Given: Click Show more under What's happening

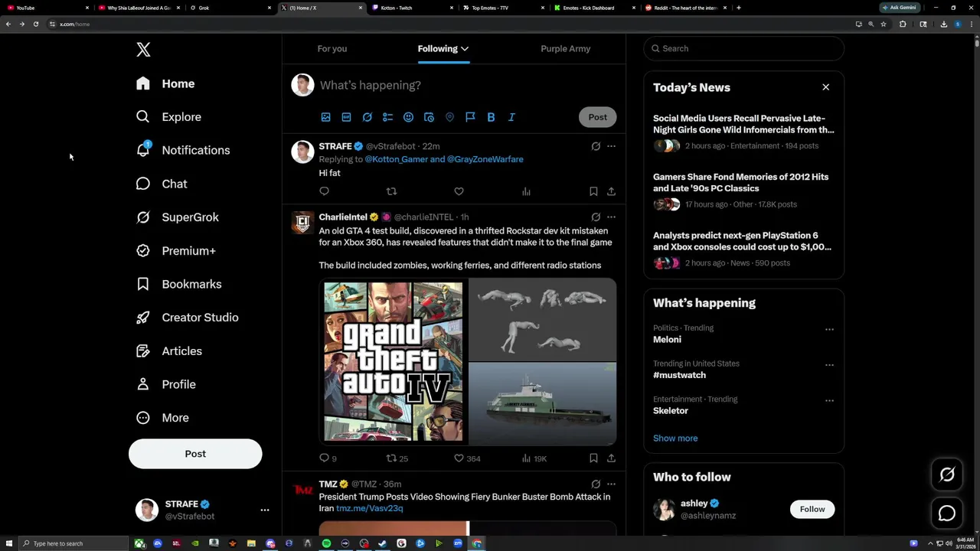Looking at the screenshot, I should (675, 439).
